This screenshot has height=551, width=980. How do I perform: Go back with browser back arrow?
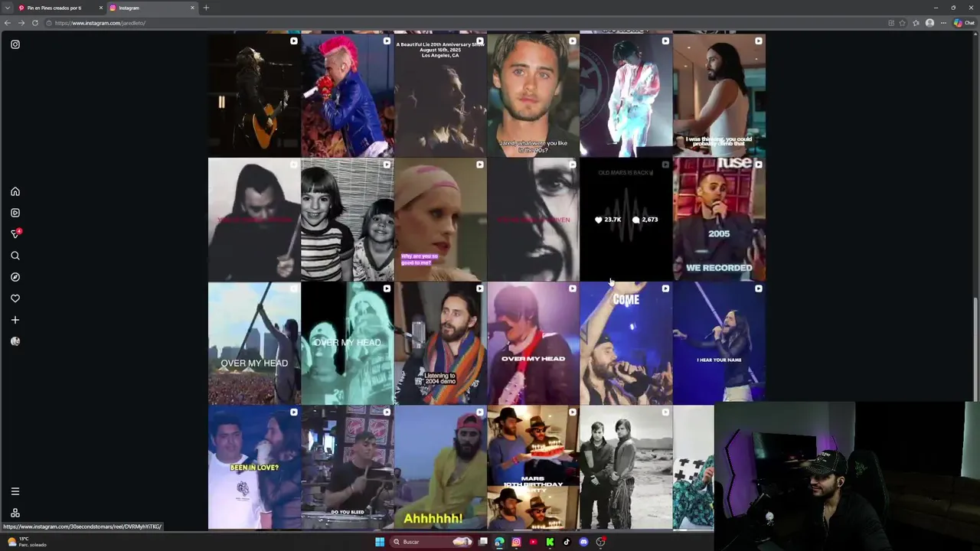point(8,23)
